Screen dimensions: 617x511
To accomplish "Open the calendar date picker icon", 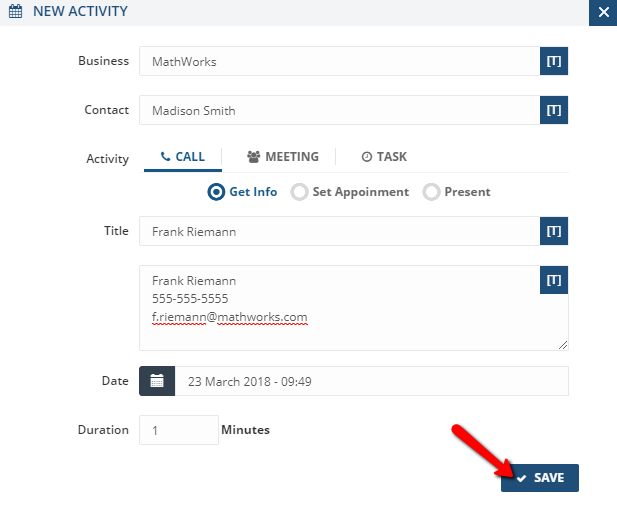I will click(157, 381).
